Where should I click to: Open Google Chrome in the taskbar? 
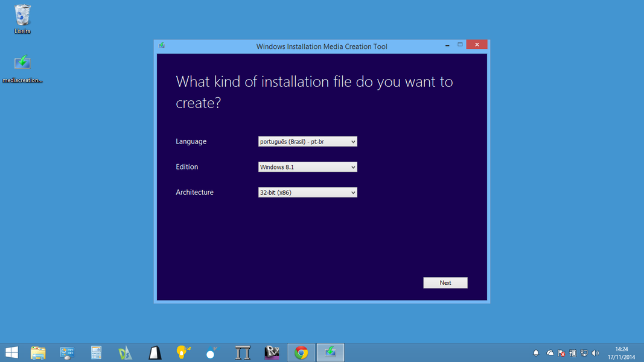click(301, 353)
